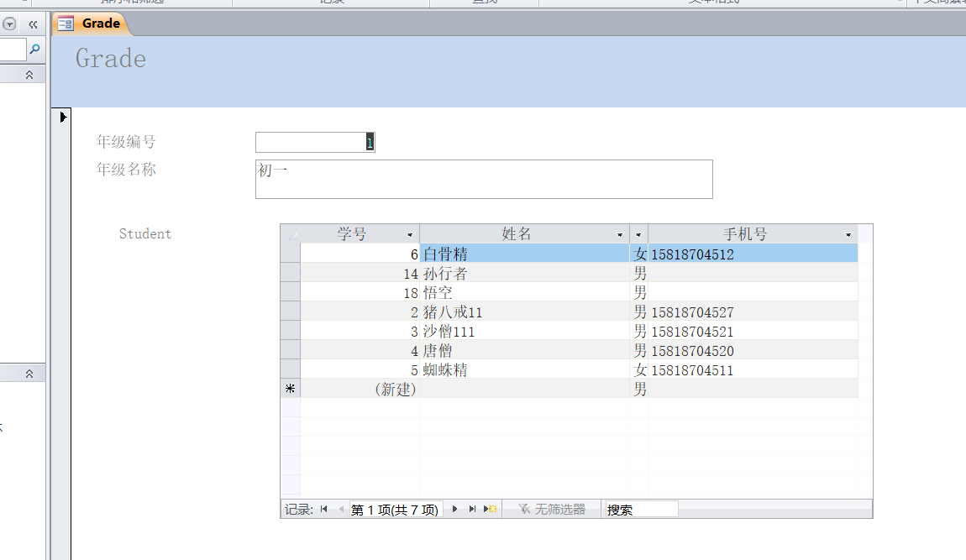Click the 搜索 box in record navigator
Image resolution: width=966 pixels, height=560 pixels.
tap(640, 510)
